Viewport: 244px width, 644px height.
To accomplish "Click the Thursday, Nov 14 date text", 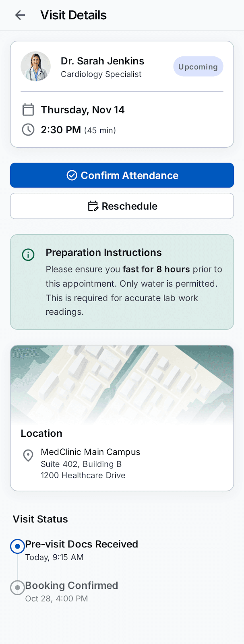I will [83, 110].
